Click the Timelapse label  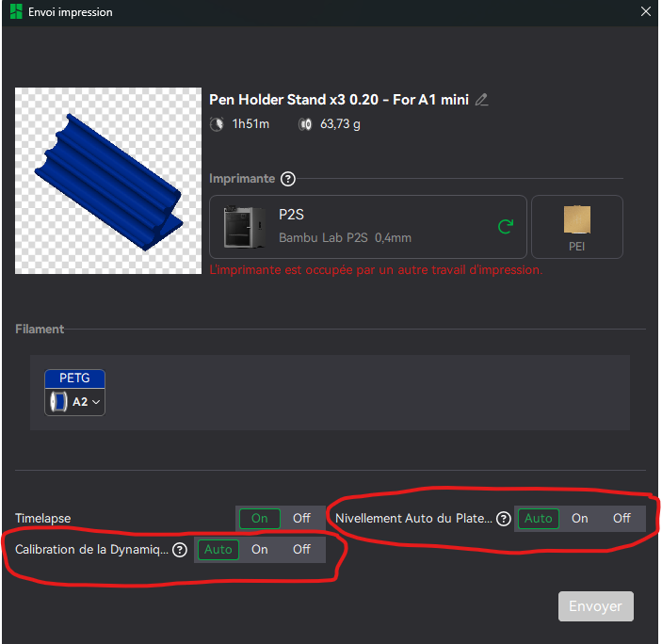pos(43,519)
